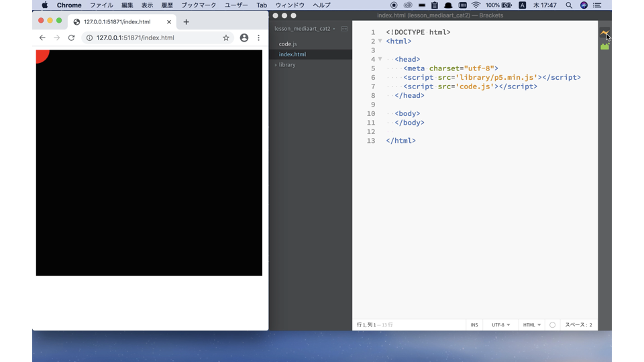
Task: Click the clipboard menu bar icon
Action: (x=435, y=5)
